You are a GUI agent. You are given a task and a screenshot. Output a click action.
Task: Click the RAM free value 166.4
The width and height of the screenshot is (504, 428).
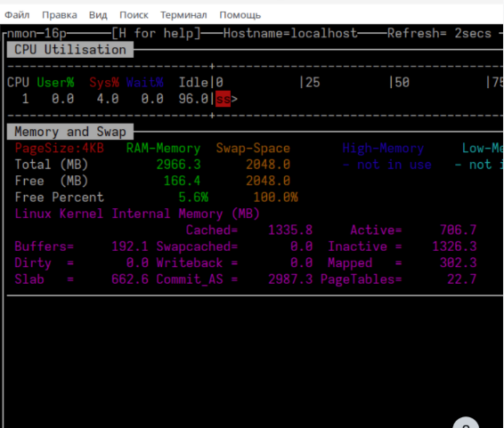[x=182, y=181]
